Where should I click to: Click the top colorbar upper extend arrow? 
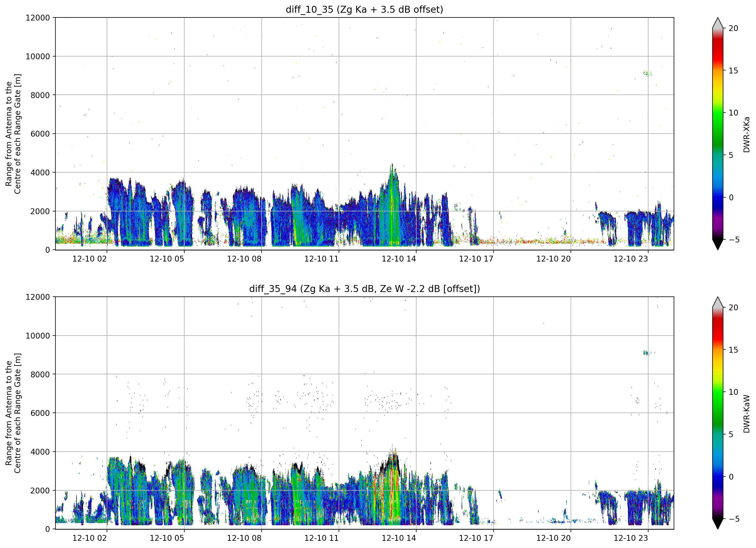[x=718, y=23]
